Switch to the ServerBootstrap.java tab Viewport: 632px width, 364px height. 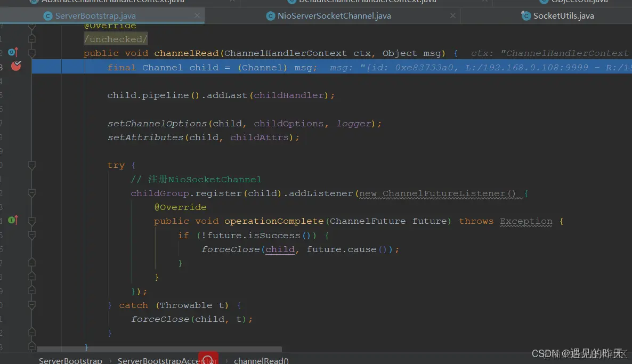102,15
